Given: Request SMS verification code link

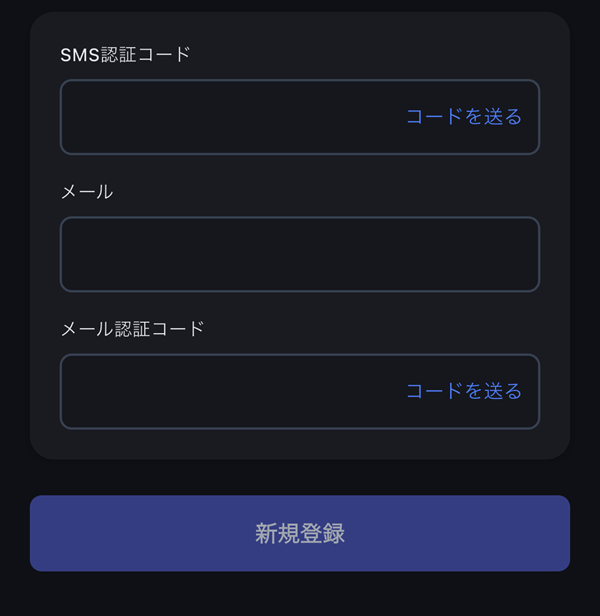Looking at the screenshot, I should click(464, 117).
